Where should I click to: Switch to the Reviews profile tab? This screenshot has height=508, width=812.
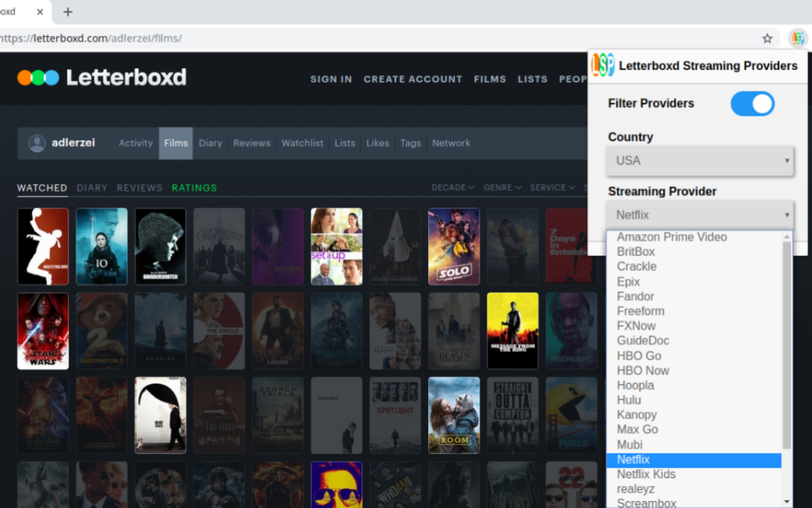252,144
